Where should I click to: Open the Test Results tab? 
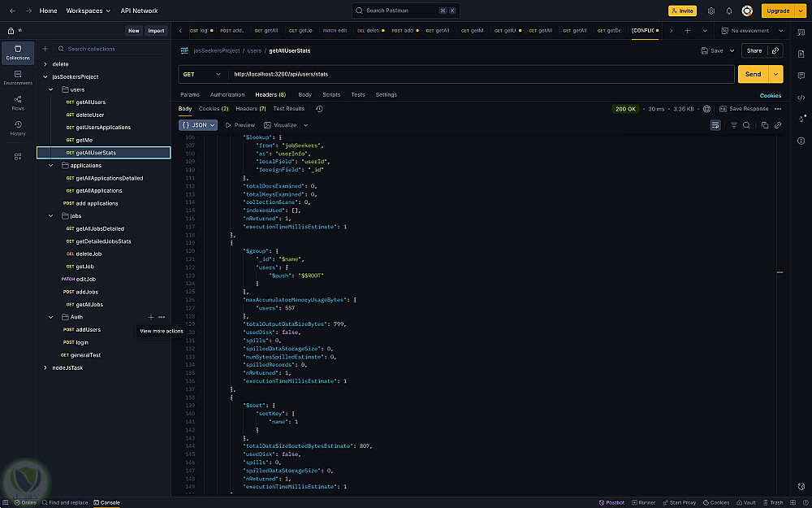click(x=289, y=109)
